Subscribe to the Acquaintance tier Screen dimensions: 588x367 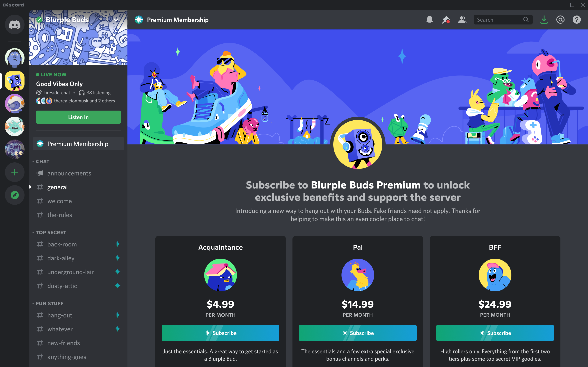pos(220,333)
